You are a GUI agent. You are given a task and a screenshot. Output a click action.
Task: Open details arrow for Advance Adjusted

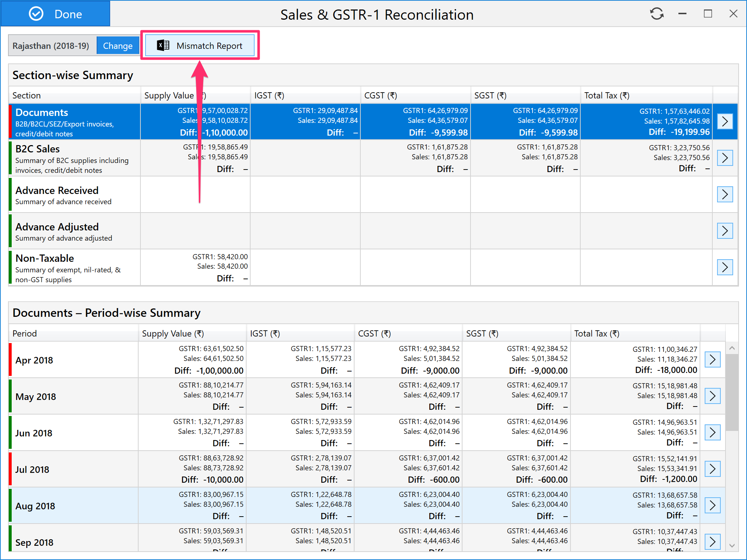pos(725,231)
